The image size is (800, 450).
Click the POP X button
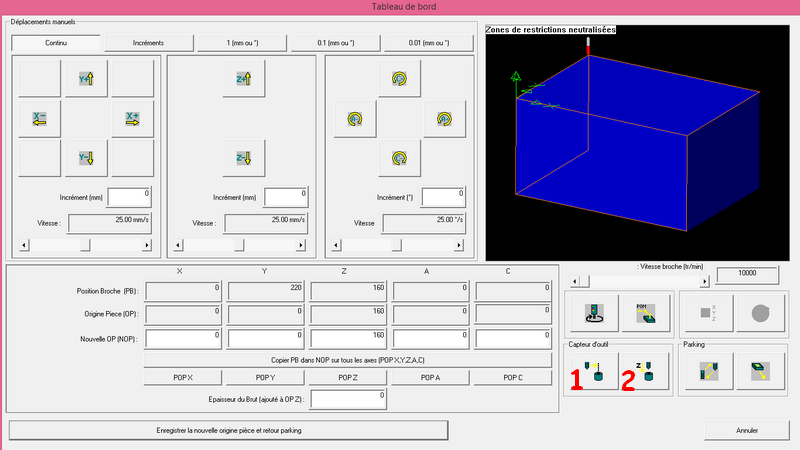(x=183, y=378)
